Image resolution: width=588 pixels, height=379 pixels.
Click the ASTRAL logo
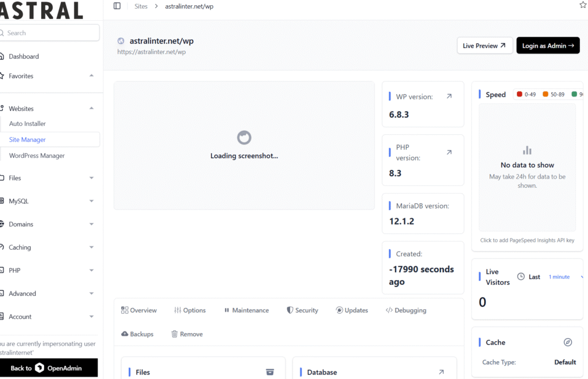tap(41, 10)
